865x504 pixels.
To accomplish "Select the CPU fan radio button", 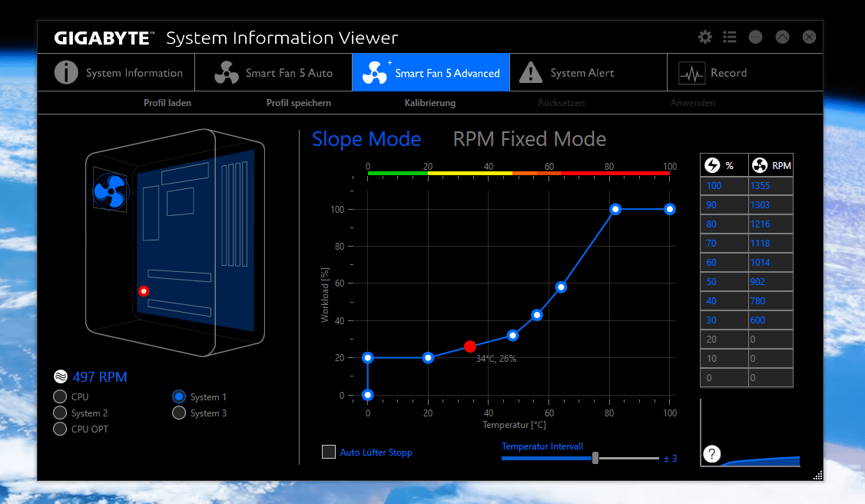I will [x=60, y=396].
